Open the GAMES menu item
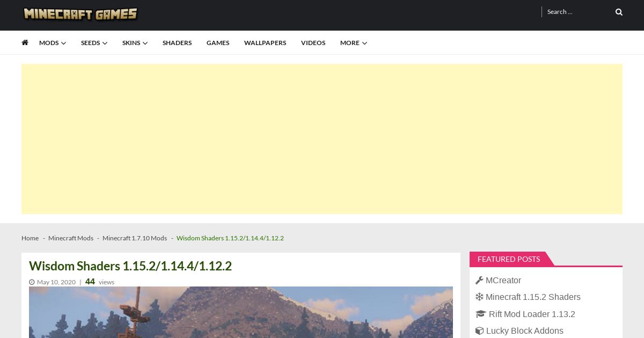This screenshot has height=338, width=644. (x=218, y=43)
